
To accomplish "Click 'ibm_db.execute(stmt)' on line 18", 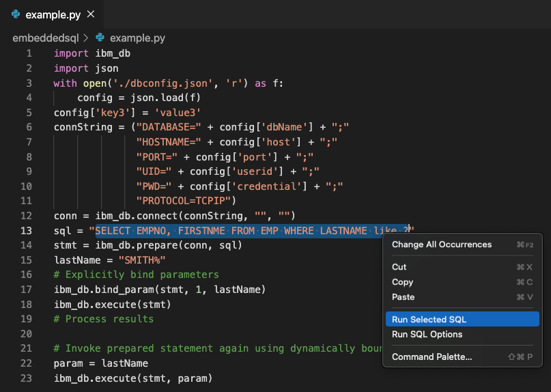I will tap(113, 305).
